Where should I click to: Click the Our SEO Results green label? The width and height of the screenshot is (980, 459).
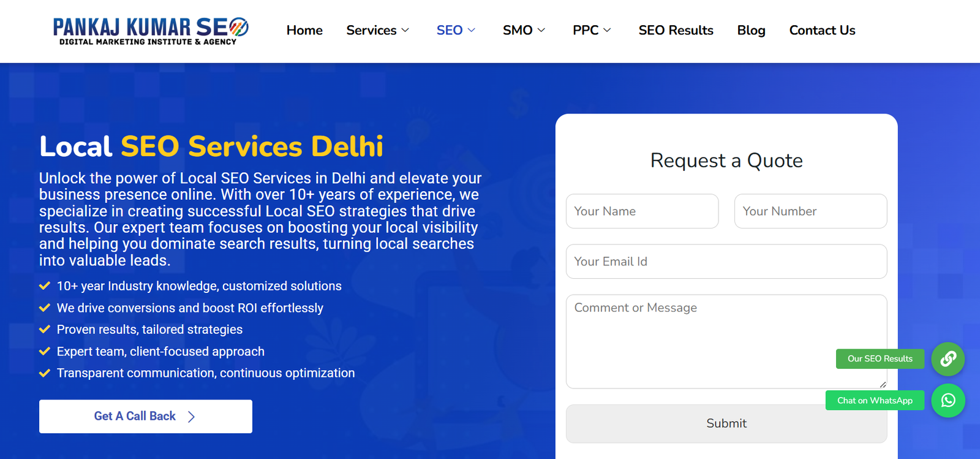(880, 359)
